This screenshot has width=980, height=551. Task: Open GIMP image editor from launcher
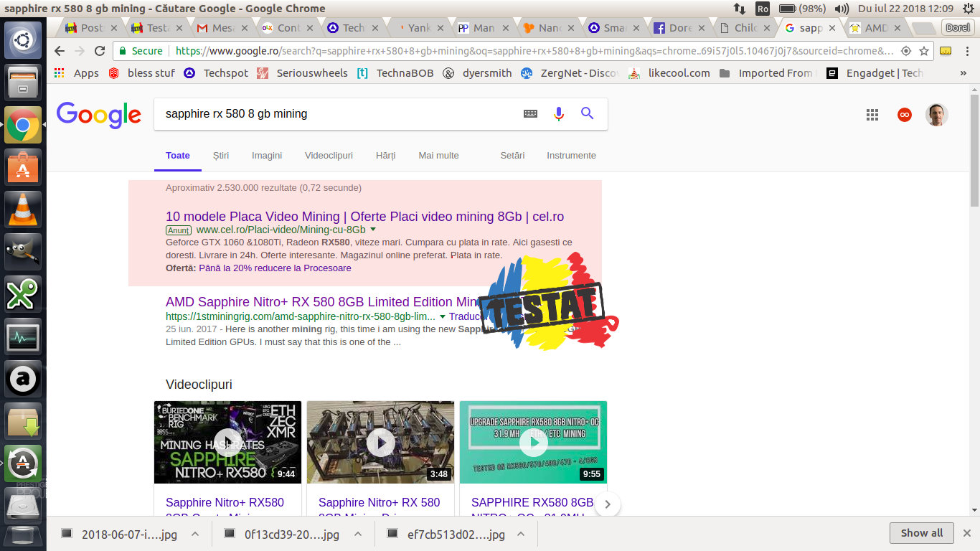(x=23, y=252)
